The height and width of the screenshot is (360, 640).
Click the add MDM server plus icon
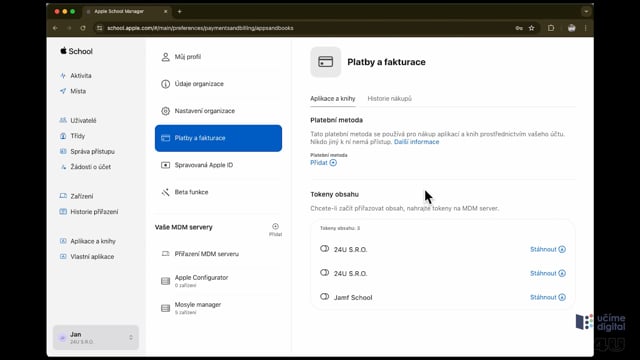coord(276,227)
